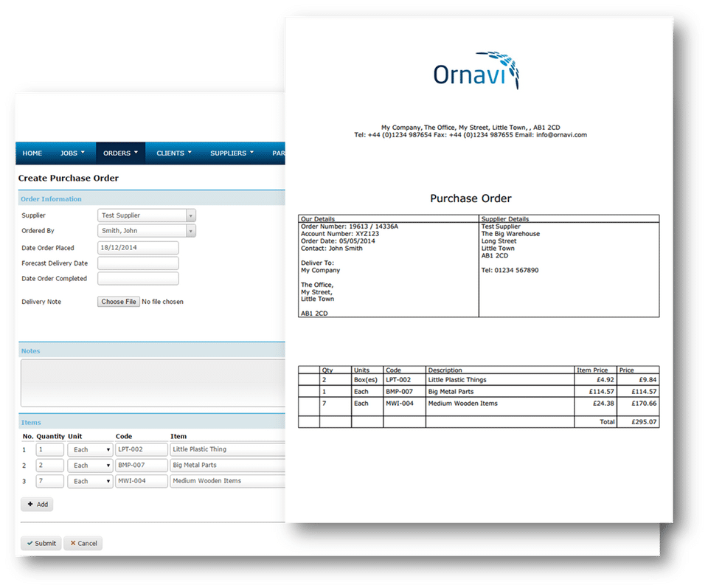
Task: Click the Add item button
Action: tap(37, 505)
